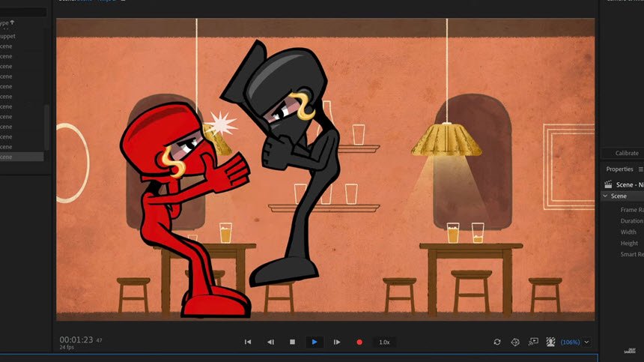Jump to the scene start
The height and width of the screenshot is (362, 644).
248,342
